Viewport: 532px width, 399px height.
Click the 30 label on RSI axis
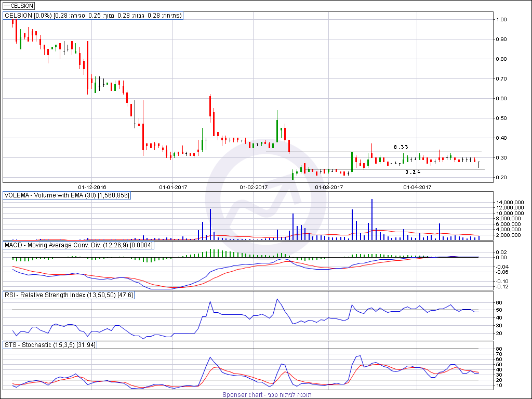[x=499, y=326]
